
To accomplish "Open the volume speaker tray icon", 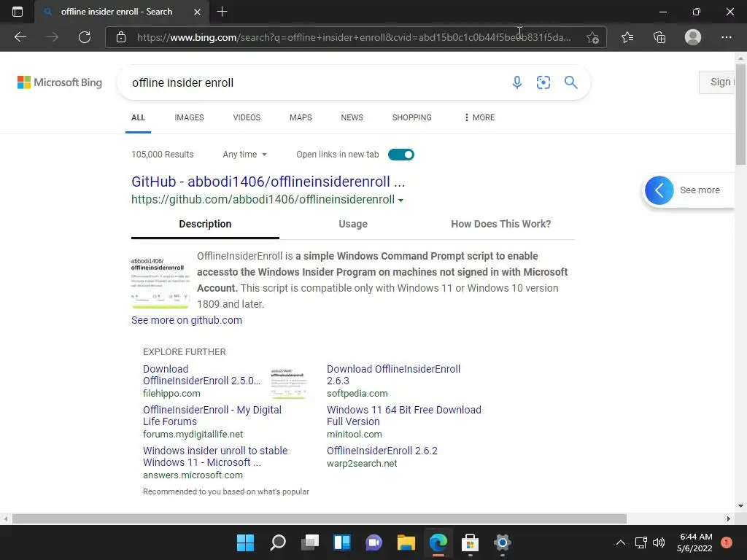I will tap(659, 542).
